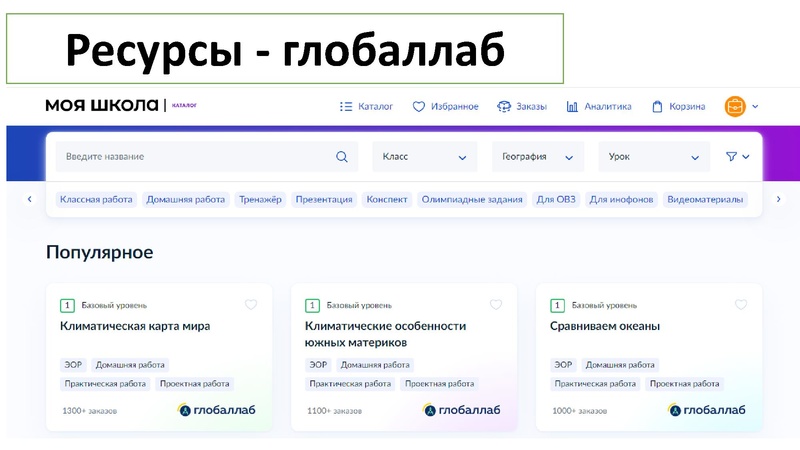
Task: Select the Олимпиадные задания tag
Action: 472,199
